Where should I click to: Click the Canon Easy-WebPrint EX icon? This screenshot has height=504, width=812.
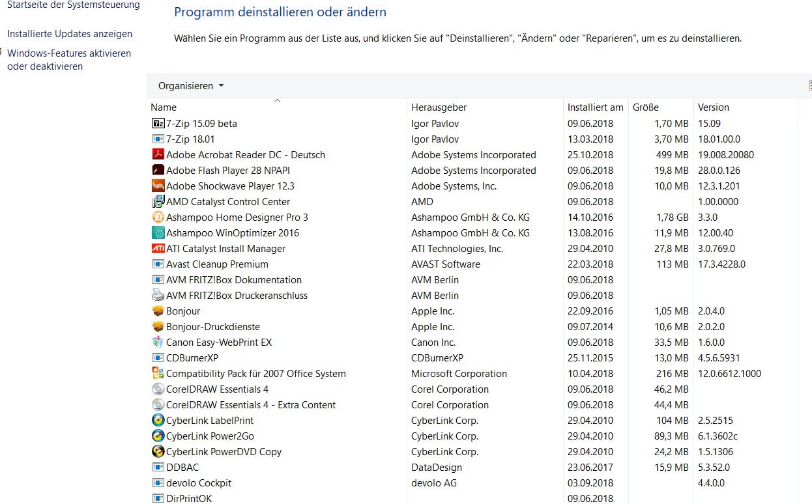tap(158, 342)
